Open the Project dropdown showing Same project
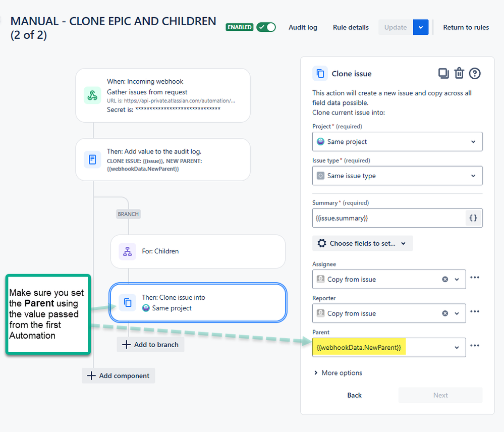Image resolution: width=504 pixels, height=432 pixels. tap(397, 141)
